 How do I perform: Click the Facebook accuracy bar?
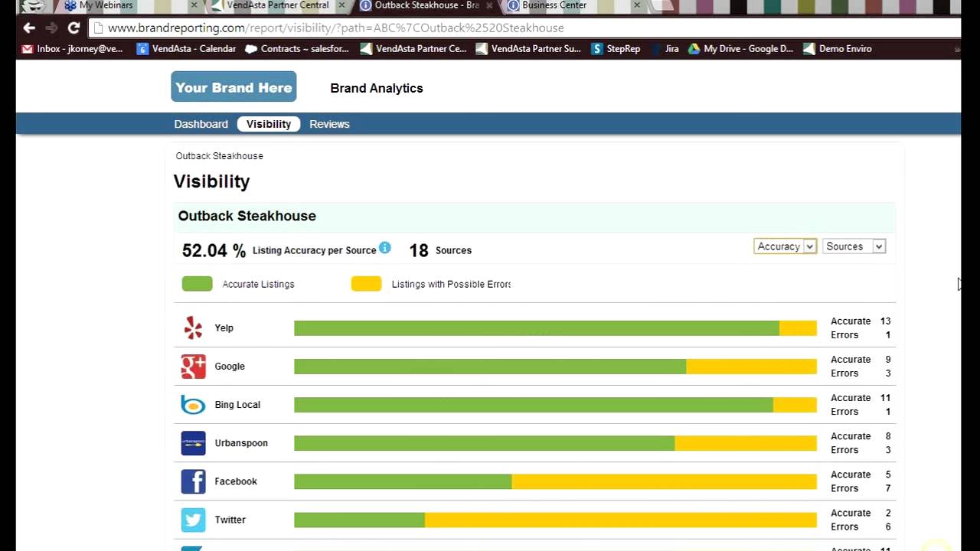pos(555,481)
